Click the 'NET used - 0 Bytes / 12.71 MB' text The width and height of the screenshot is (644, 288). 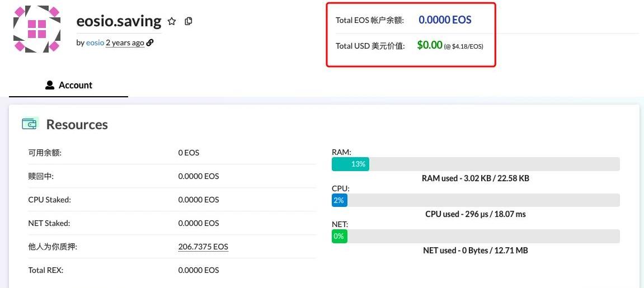pos(476,251)
